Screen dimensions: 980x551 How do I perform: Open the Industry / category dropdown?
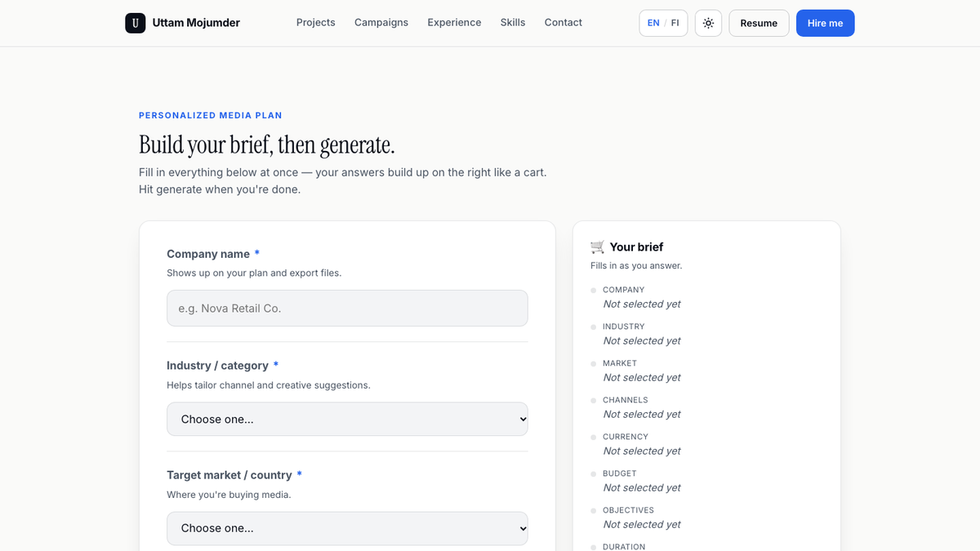point(347,419)
